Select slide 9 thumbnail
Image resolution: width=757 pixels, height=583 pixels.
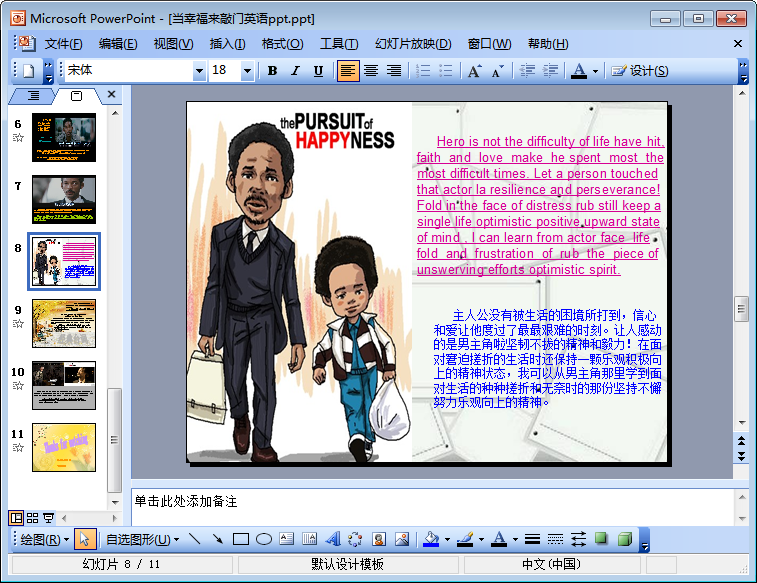(64, 323)
